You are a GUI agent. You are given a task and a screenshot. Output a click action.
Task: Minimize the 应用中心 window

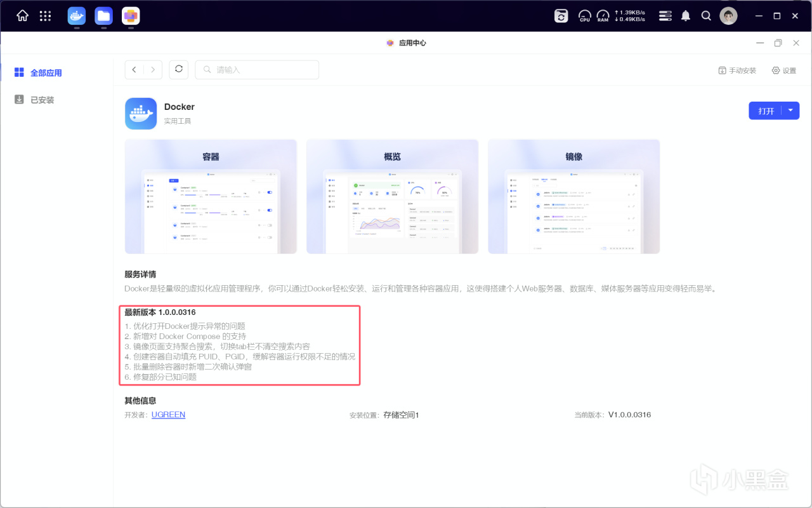[x=760, y=43]
